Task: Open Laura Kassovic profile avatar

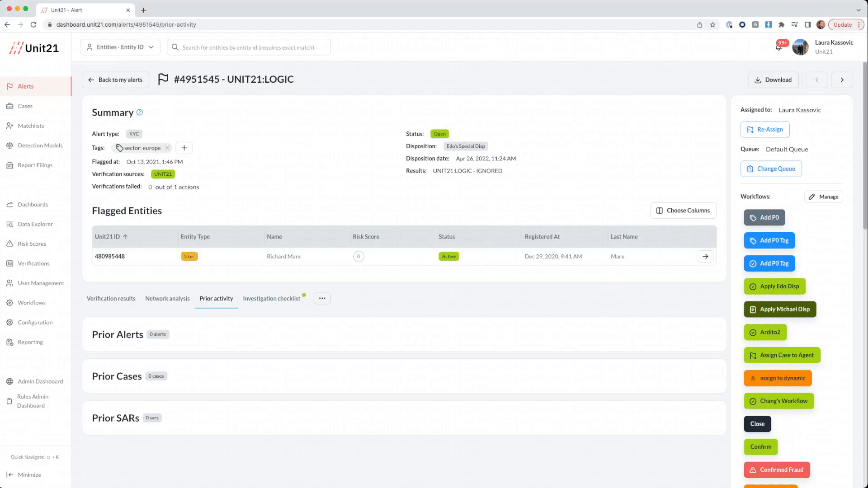Action: [x=800, y=47]
